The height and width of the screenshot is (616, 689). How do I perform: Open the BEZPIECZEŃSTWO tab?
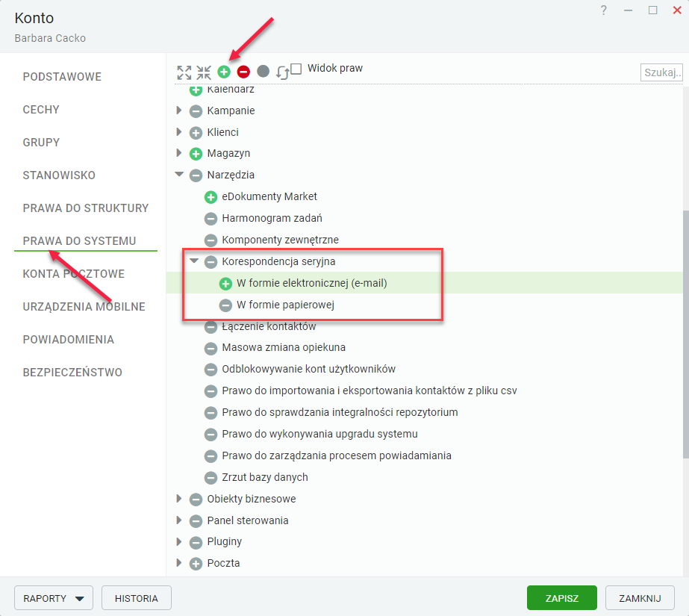pos(72,373)
